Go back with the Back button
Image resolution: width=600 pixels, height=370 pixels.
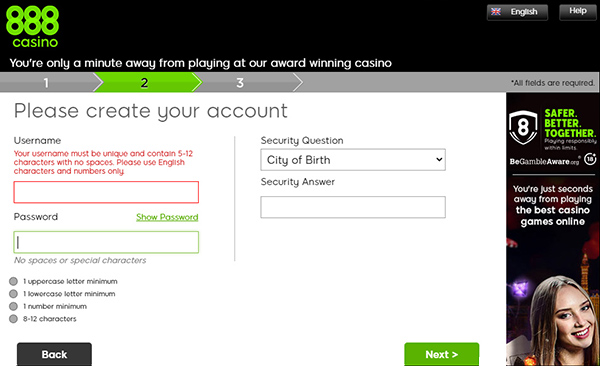(x=54, y=354)
